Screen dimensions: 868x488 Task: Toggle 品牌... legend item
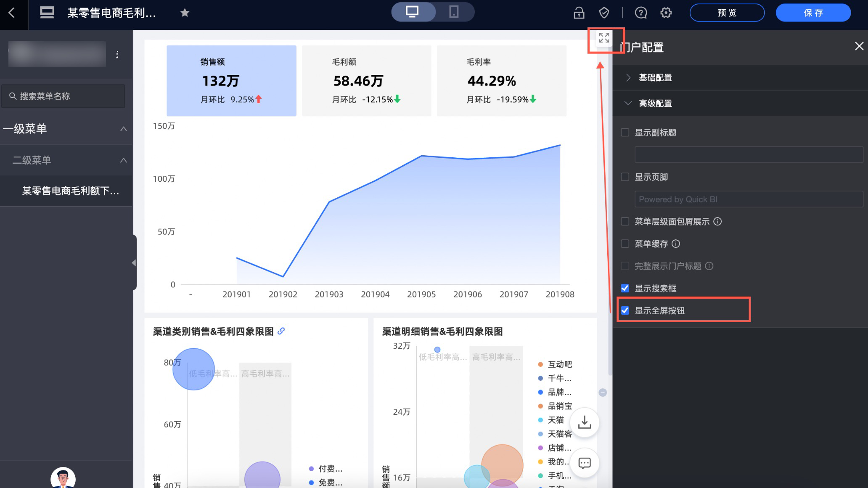point(555,392)
